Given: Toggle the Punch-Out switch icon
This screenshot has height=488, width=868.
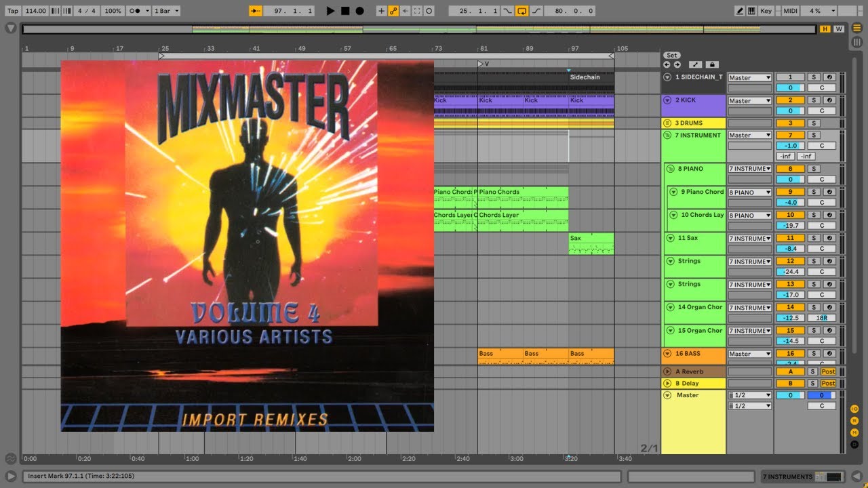Looking at the screenshot, I should point(536,11).
